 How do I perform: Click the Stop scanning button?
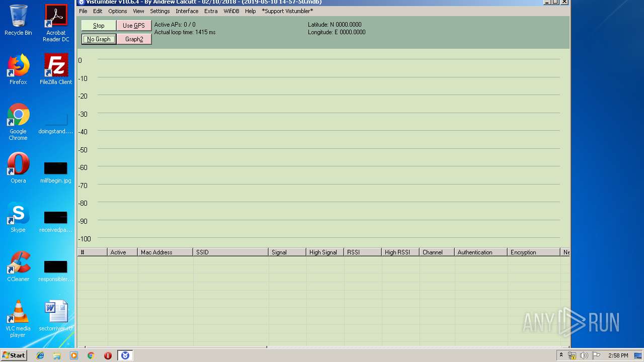pos(99,26)
